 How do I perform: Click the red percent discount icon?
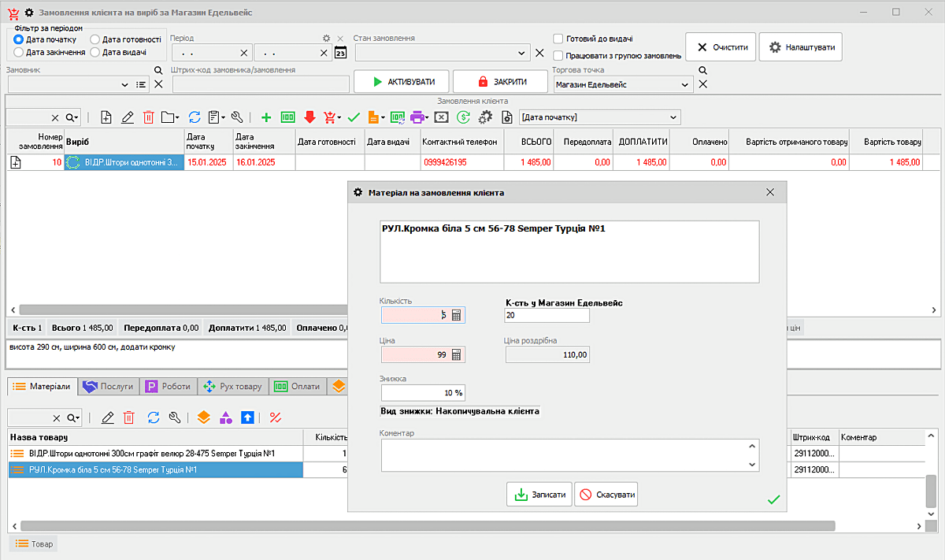pyautogui.click(x=275, y=417)
